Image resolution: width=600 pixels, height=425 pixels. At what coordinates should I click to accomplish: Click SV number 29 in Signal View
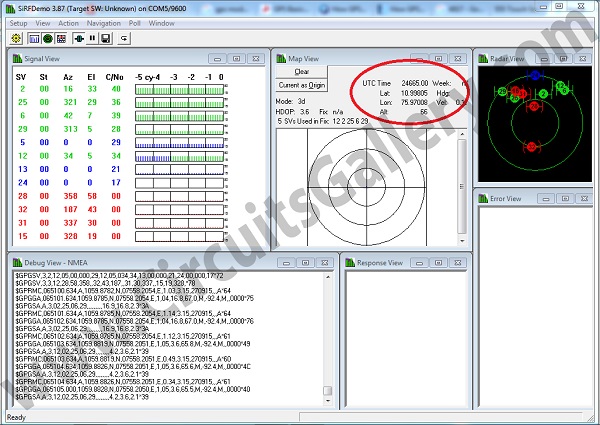23,129
